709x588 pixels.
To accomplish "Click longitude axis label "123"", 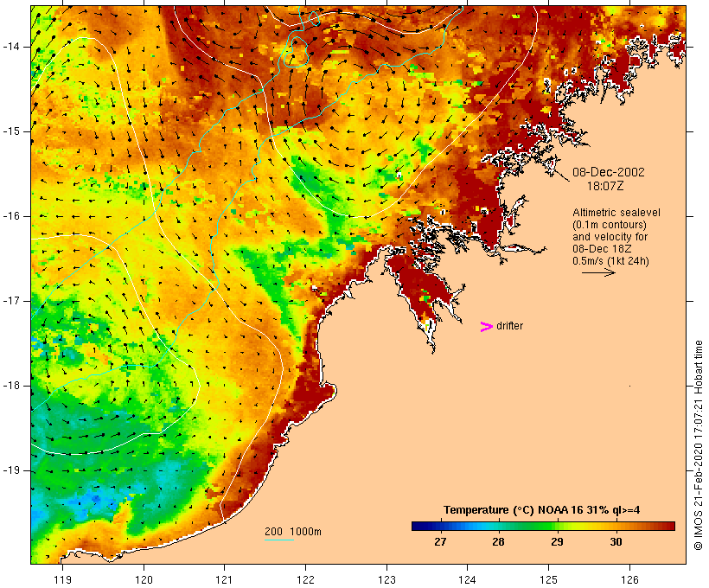I will (386, 579).
